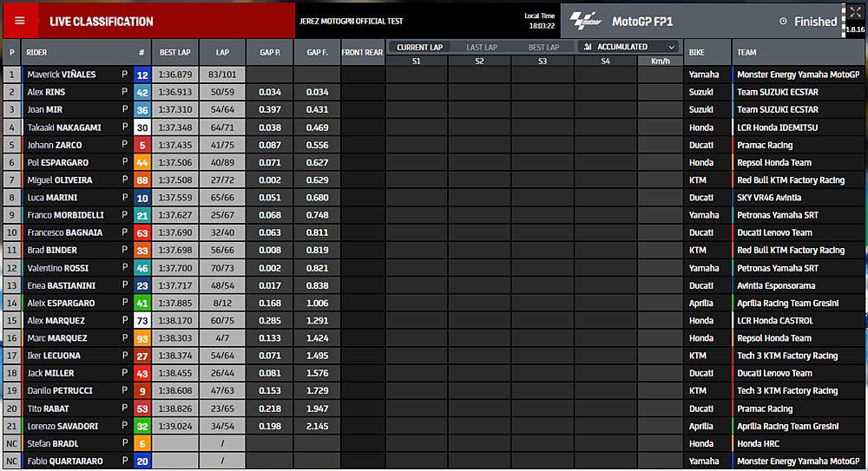Click the chart icon beside ACCUMULATED
Viewport: 868px width, 471px height.
point(589,47)
